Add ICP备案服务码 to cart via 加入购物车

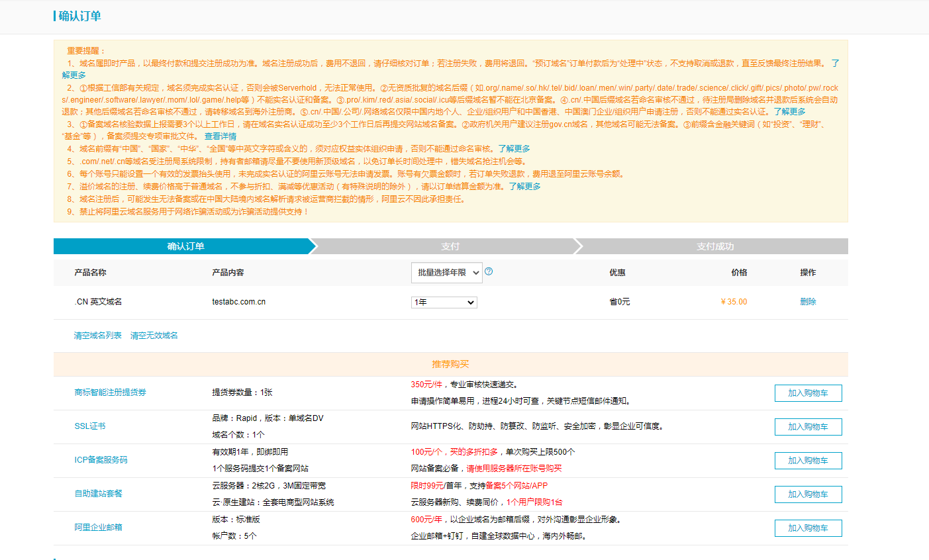(x=808, y=461)
